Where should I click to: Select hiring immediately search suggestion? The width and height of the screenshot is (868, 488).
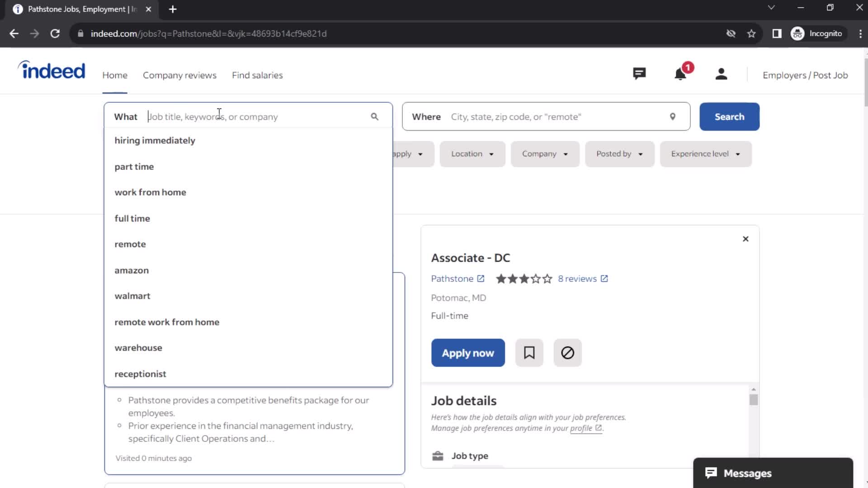(x=155, y=140)
